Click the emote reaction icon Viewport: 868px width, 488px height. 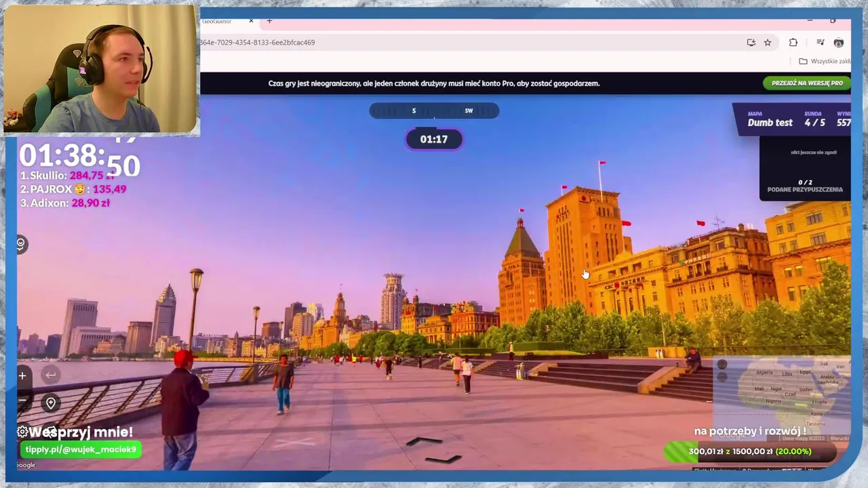21,244
